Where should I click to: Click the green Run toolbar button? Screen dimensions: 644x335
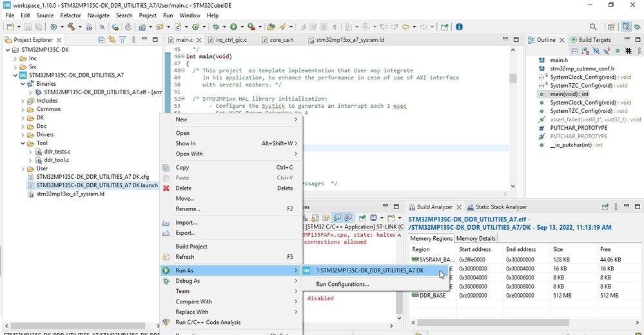(233, 26)
